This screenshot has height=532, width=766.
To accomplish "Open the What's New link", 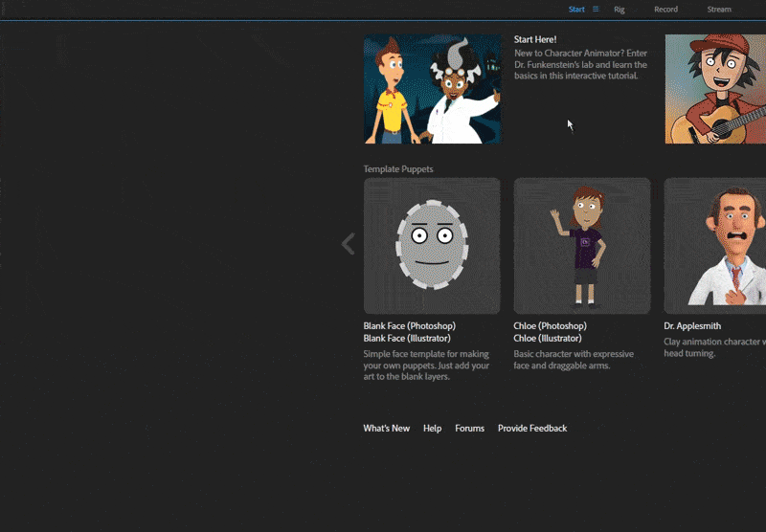I will pyautogui.click(x=386, y=429).
